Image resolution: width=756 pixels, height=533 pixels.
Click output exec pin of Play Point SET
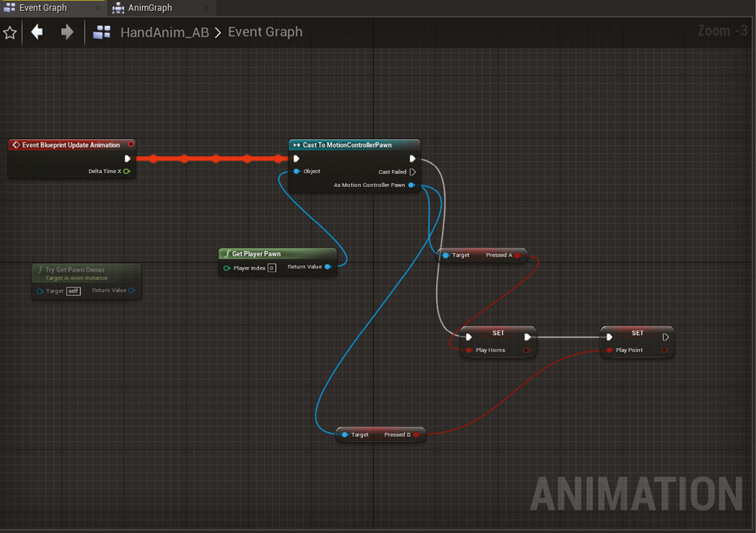pos(665,337)
